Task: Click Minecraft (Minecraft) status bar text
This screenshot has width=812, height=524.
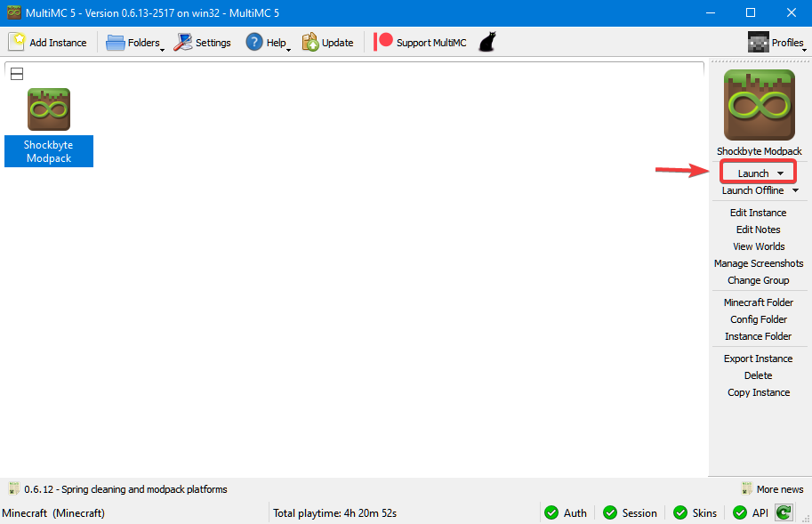Action: pyautogui.click(x=53, y=513)
